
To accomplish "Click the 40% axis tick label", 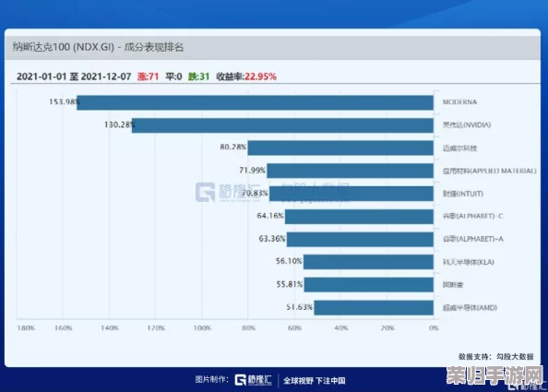I will click(340, 328).
